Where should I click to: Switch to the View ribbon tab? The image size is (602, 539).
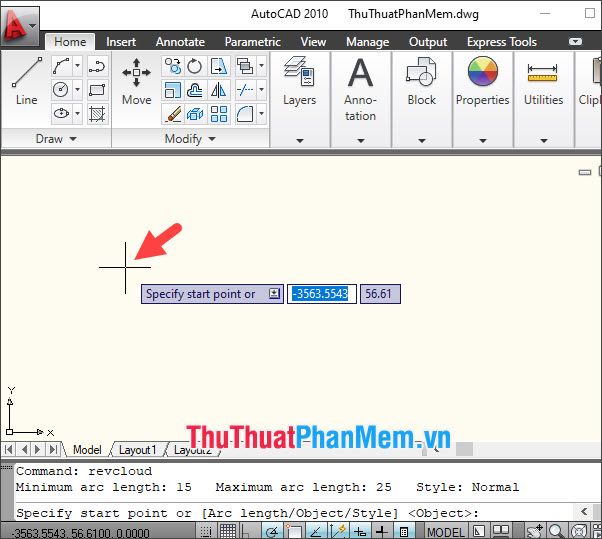(x=313, y=41)
